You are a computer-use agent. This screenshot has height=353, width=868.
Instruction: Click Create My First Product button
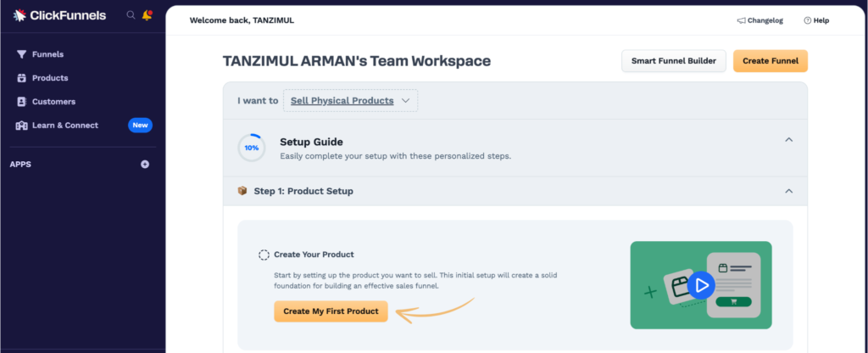pos(331,311)
